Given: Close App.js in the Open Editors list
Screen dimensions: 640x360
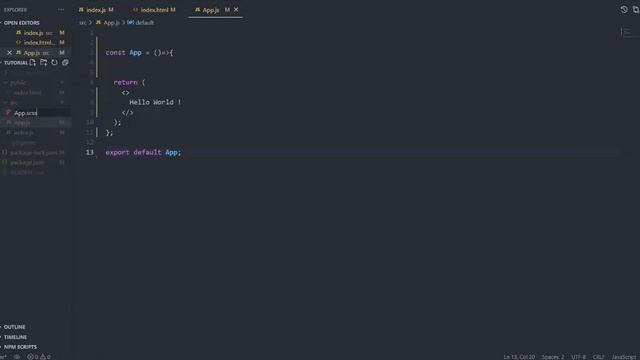Looking at the screenshot, I should pyautogui.click(x=9, y=53).
